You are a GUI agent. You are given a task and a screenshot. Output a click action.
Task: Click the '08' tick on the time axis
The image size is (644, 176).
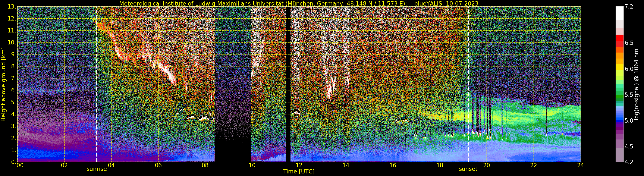(205, 165)
